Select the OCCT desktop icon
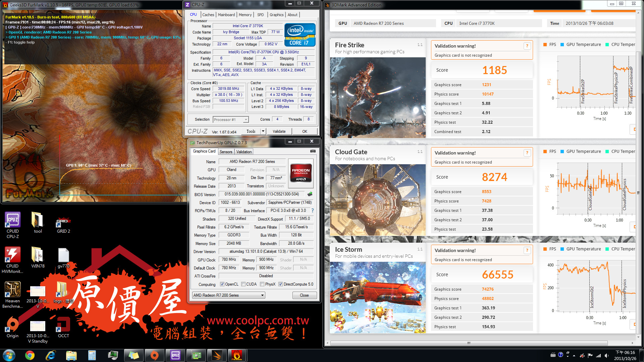 click(63, 327)
